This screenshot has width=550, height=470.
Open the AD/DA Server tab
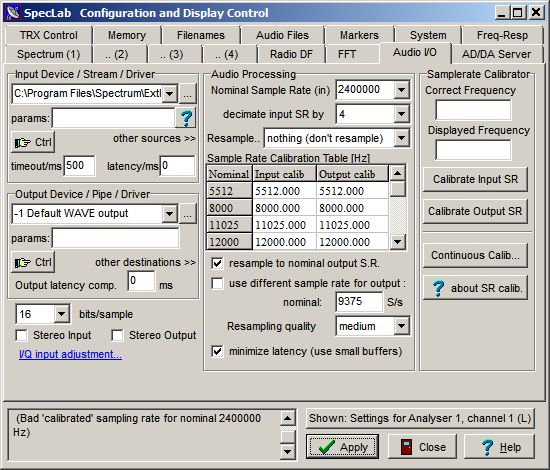point(496,54)
